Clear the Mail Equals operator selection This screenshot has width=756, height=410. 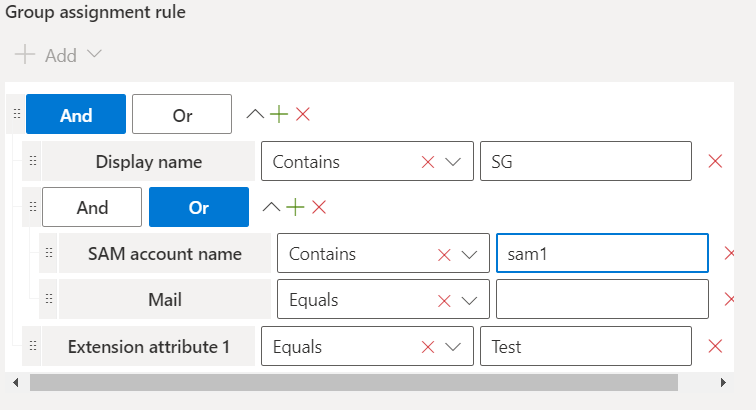444,300
